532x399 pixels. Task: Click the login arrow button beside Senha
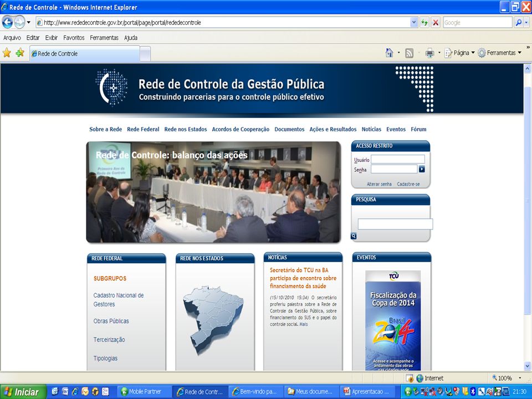click(x=422, y=169)
